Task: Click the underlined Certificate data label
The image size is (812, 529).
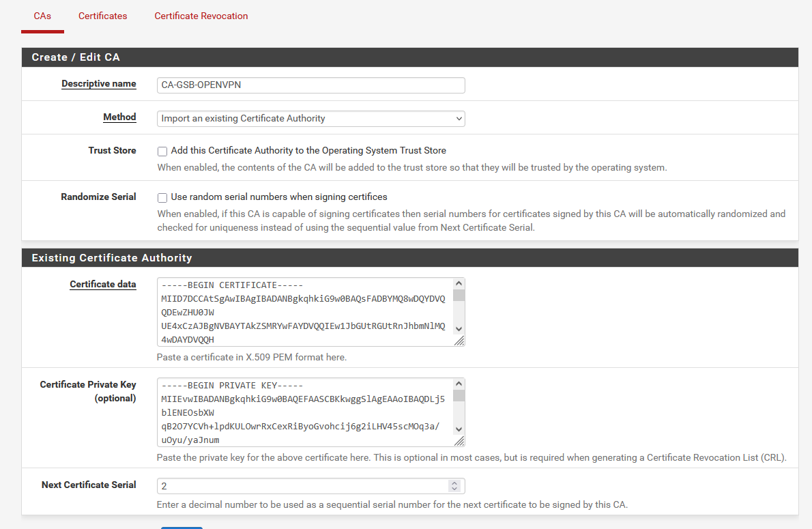Action: coord(103,285)
